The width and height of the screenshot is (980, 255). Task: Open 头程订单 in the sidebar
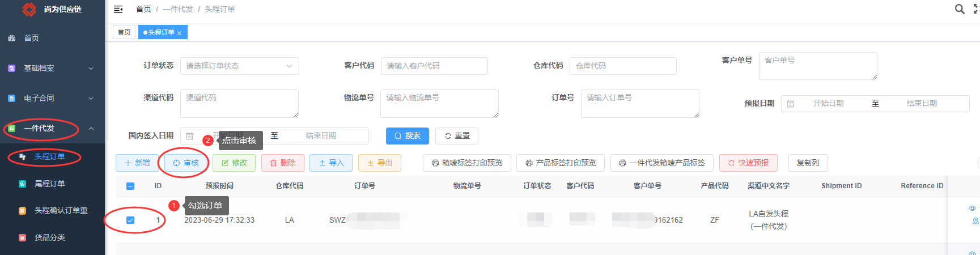click(x=49, y=156)
